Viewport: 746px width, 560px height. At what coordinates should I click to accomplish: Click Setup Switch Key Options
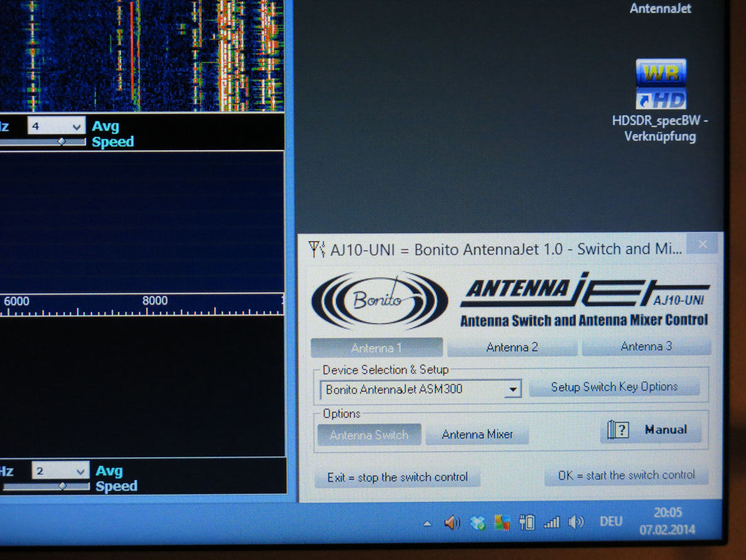click(x=614, y=387)
